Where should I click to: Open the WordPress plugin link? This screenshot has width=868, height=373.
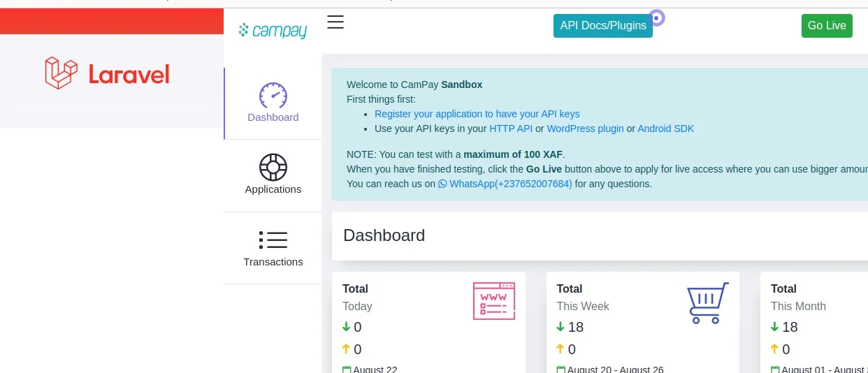(x=585, y=129)
